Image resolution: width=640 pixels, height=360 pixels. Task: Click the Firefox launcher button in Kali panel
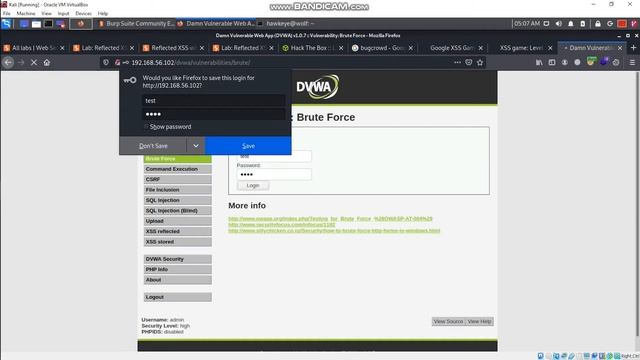point(80,24)
